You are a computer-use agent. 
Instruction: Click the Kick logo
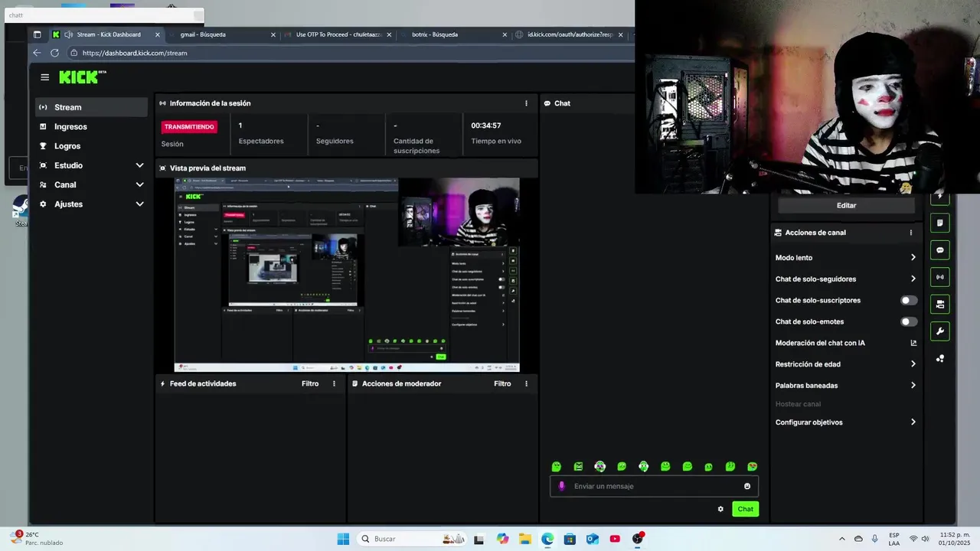click(x=82, y=77)
